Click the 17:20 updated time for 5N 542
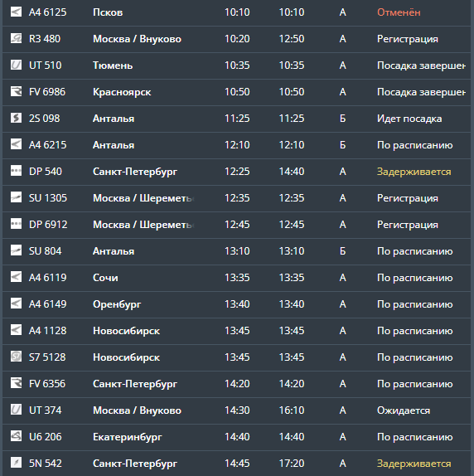This screenshot has width=474, height=476. tap(292, 464)
